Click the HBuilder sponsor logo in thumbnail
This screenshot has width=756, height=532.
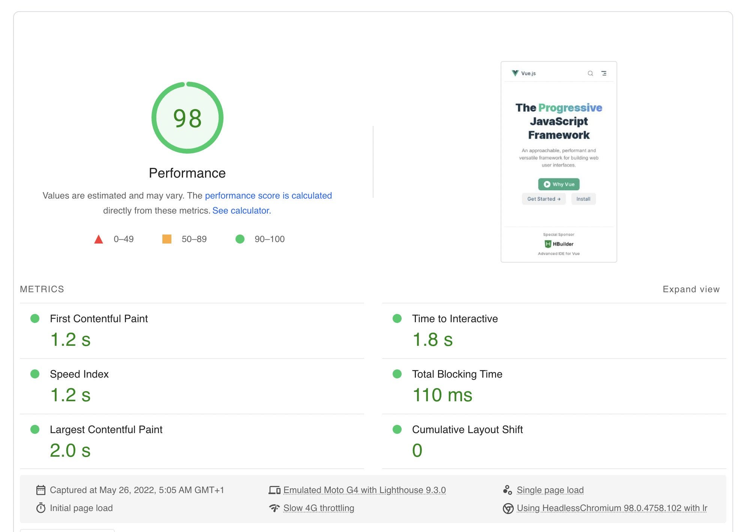click(559, 244)
